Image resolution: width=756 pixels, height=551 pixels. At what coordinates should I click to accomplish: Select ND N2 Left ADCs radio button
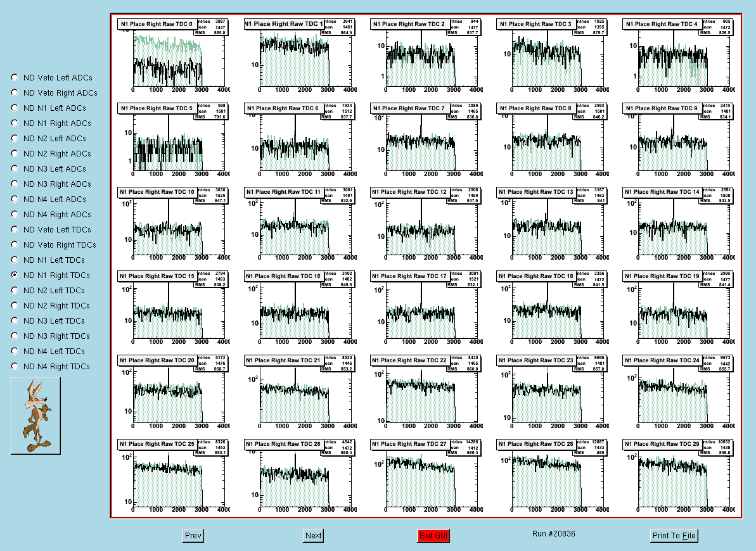(15, 138)
